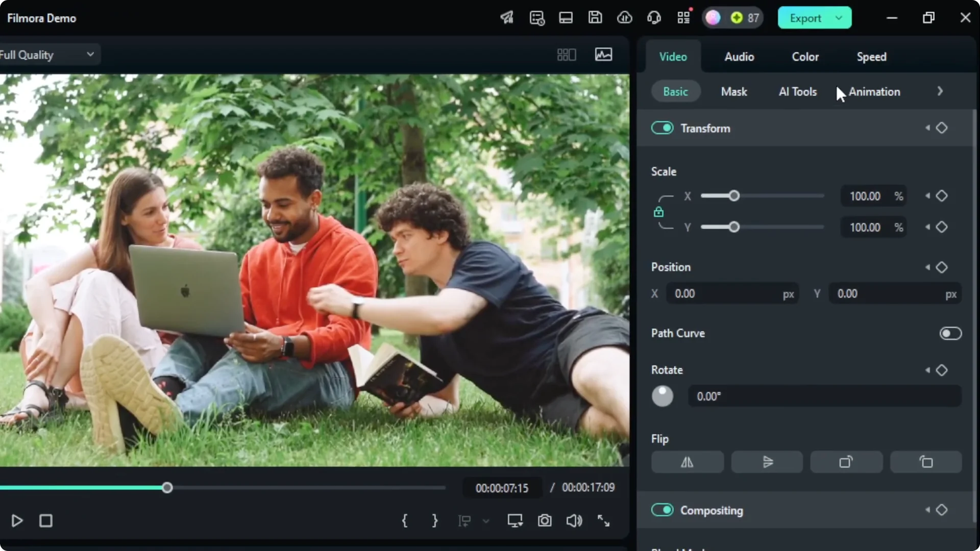Open the headset support icon
980x551 pixels.
pyautogui.click(x=654, y=17)
